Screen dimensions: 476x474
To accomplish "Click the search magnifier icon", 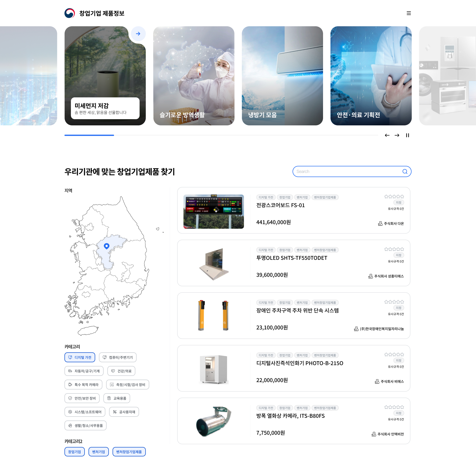I will (405, 171).
